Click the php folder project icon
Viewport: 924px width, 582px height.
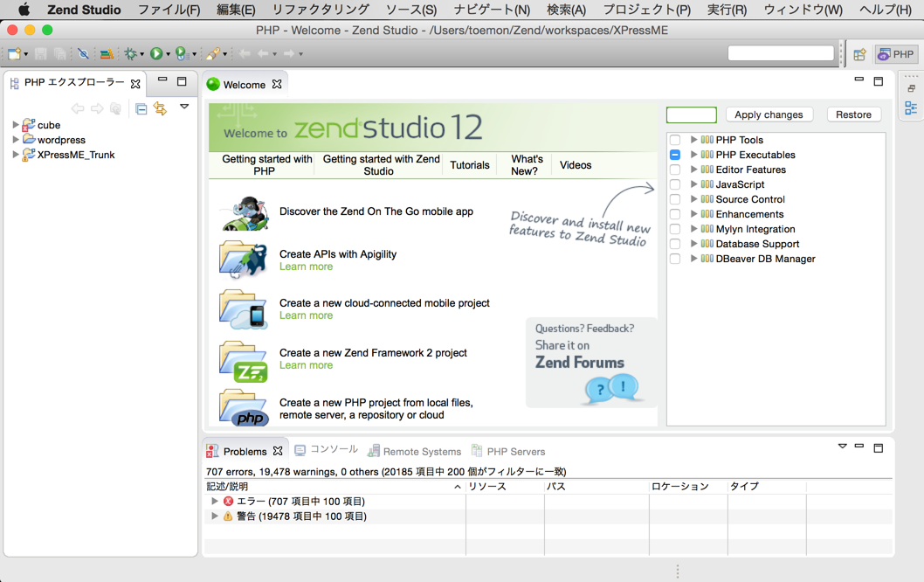pyautogui.click(x=244, y=407)
